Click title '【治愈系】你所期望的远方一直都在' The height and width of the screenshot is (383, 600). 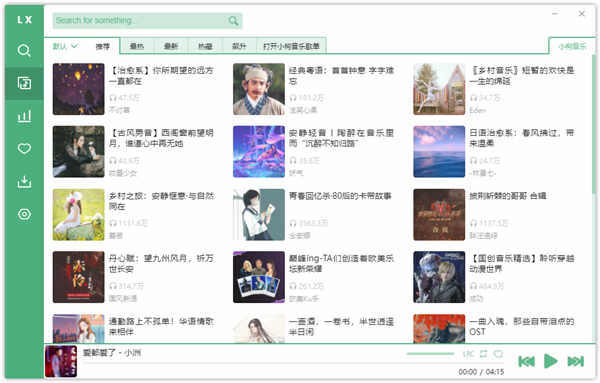(161, 76)
